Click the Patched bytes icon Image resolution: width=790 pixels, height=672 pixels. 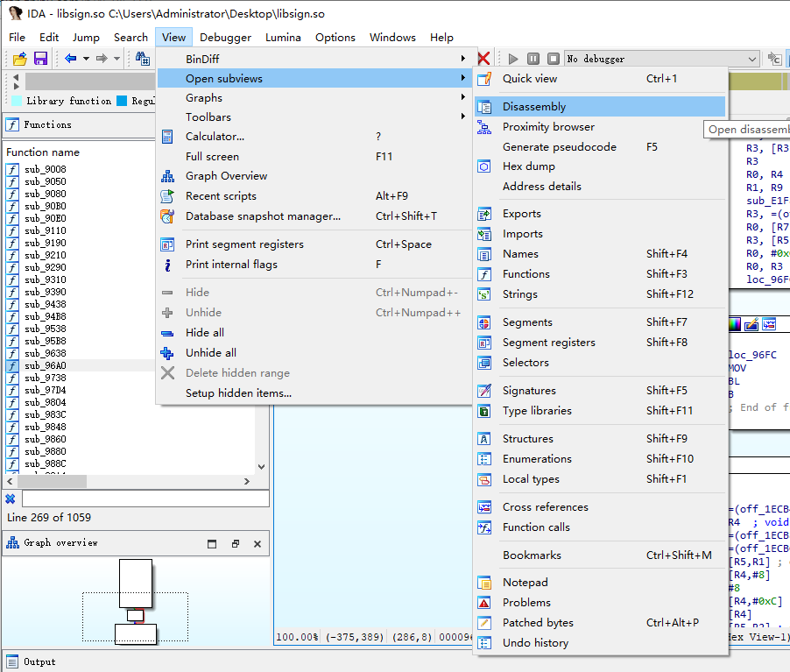point(484,623)
